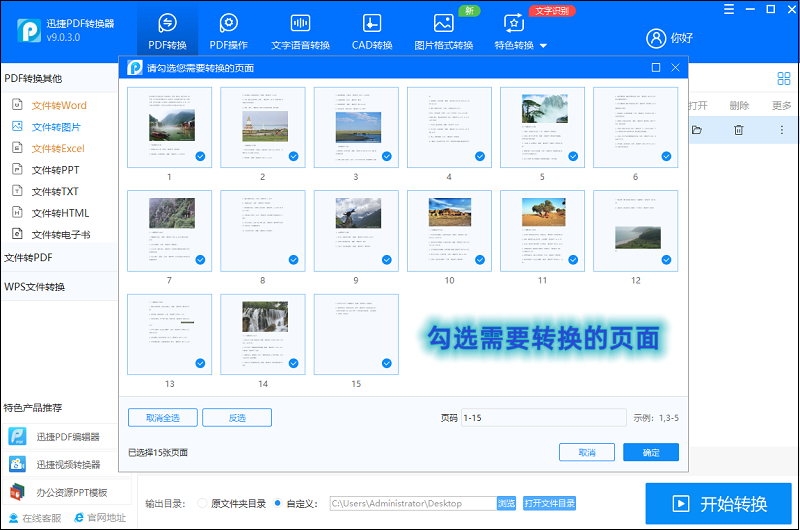
Task: Select 文件转HTML in the sidebar
Action: [60, 213]
